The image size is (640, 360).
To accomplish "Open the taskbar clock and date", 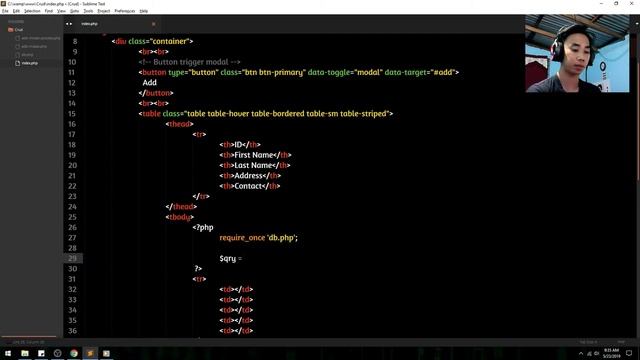I will click(611, 353).
